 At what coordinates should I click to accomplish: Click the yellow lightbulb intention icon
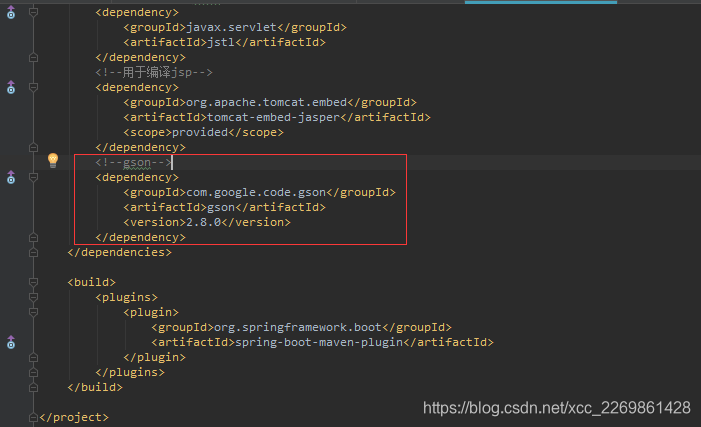(53, 160)
